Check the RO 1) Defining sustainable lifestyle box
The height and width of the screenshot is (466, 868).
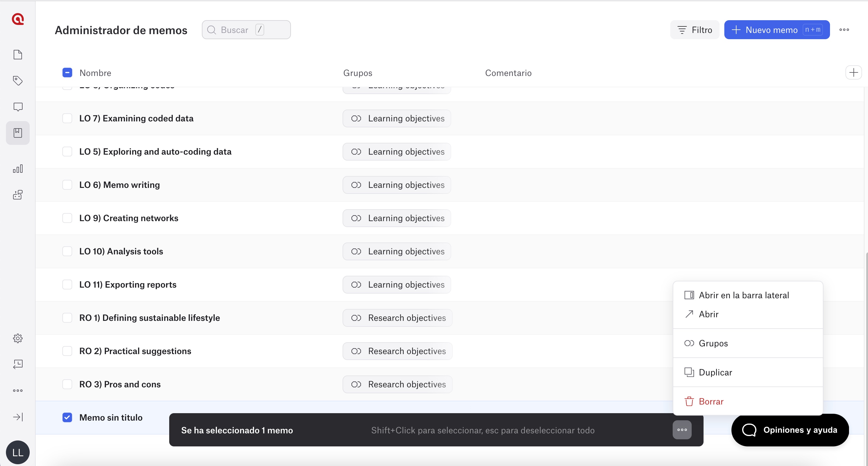pos(67,318)
